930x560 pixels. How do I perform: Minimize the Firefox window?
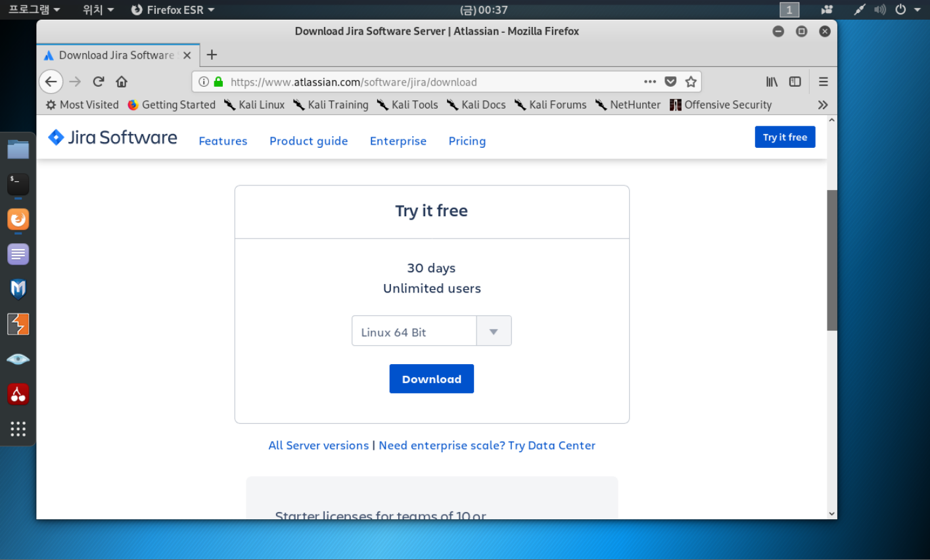(778, 31)
